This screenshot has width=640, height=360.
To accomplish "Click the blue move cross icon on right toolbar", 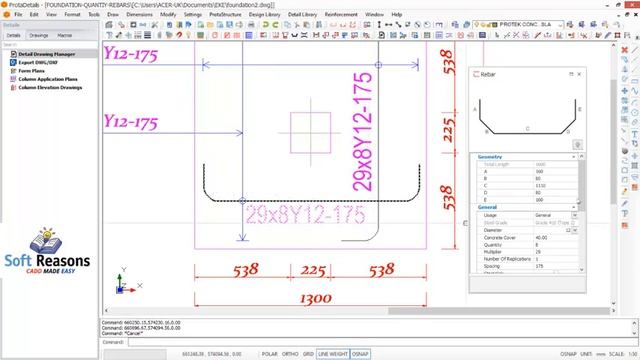I will tap(624, 91).
